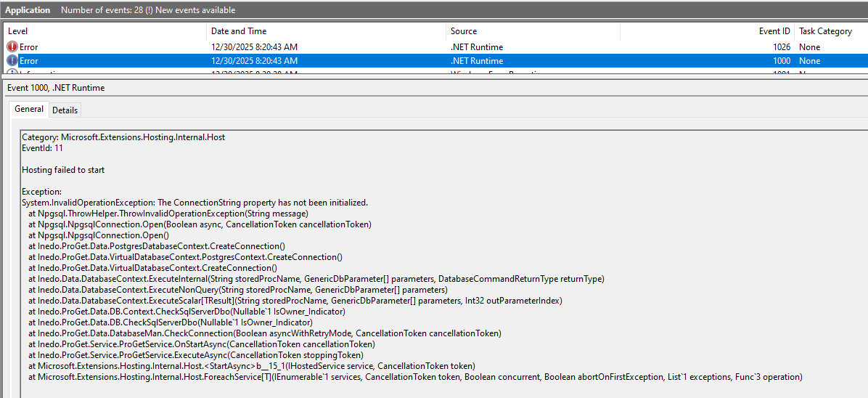Click the Task Category column header
The image size is (868, 398).
[825, 31]
